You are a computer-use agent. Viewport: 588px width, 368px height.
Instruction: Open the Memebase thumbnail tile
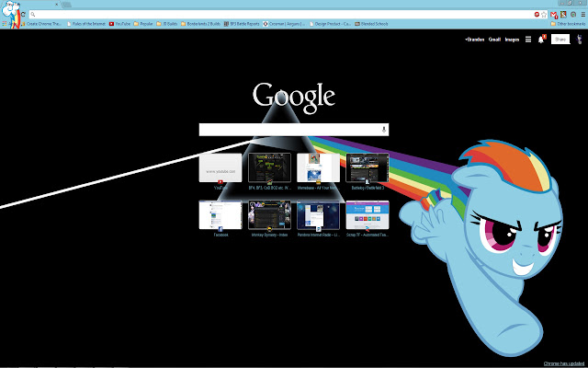319,167
